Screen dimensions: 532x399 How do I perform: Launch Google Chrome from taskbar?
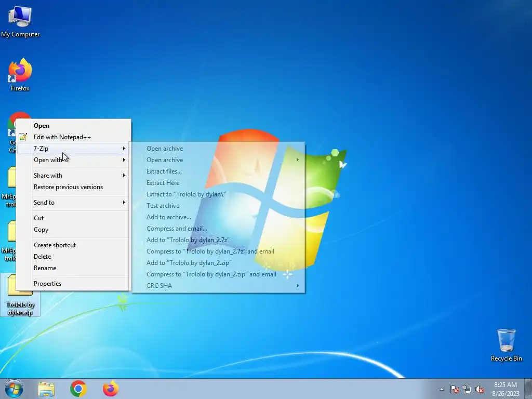coord(78,389)
